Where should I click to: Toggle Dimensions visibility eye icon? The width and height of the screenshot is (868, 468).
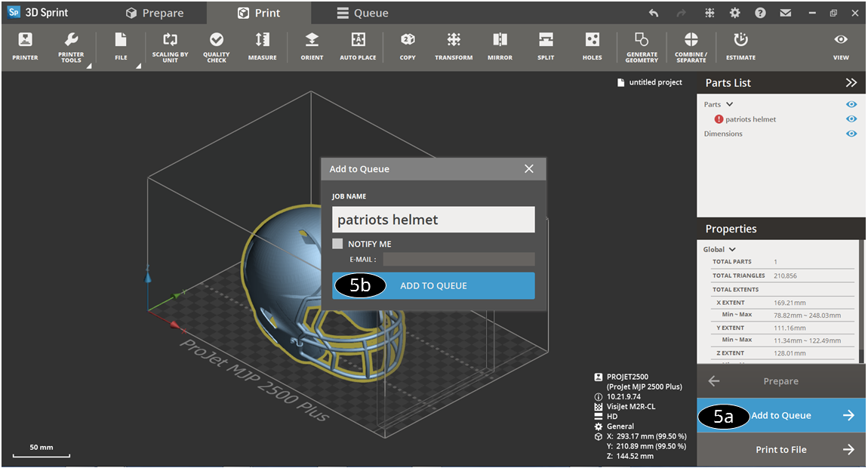[851, 134]
